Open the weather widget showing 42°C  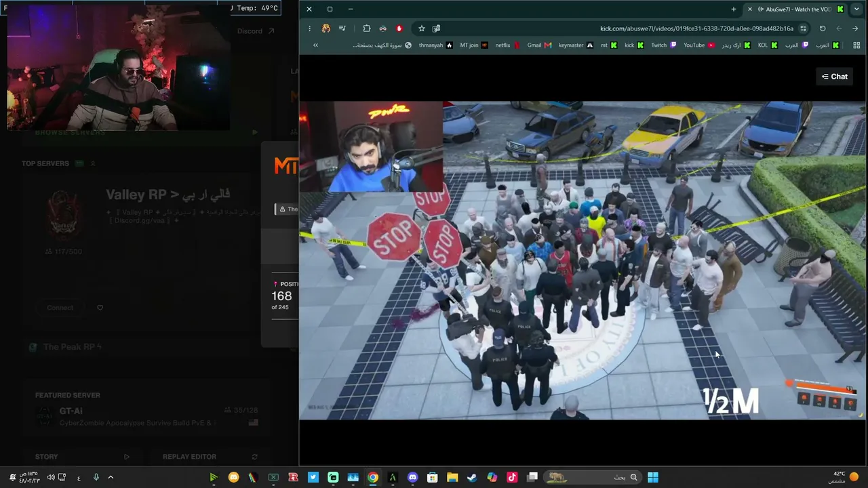pos(844,477)
